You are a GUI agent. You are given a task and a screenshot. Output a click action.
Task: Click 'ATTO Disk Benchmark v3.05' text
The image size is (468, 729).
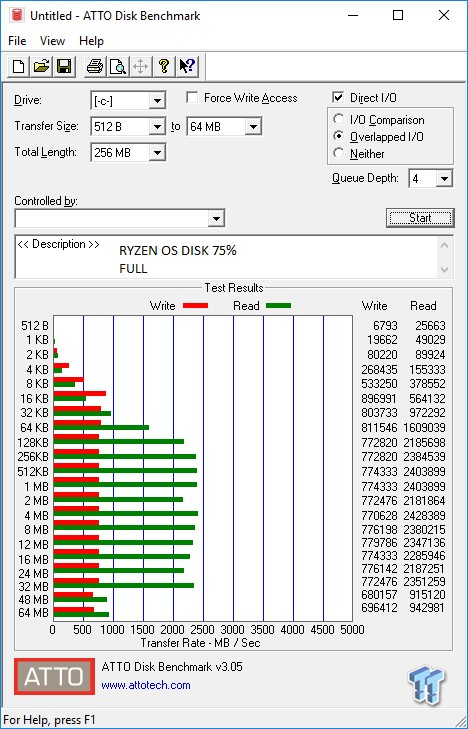[x=172, y=667]
